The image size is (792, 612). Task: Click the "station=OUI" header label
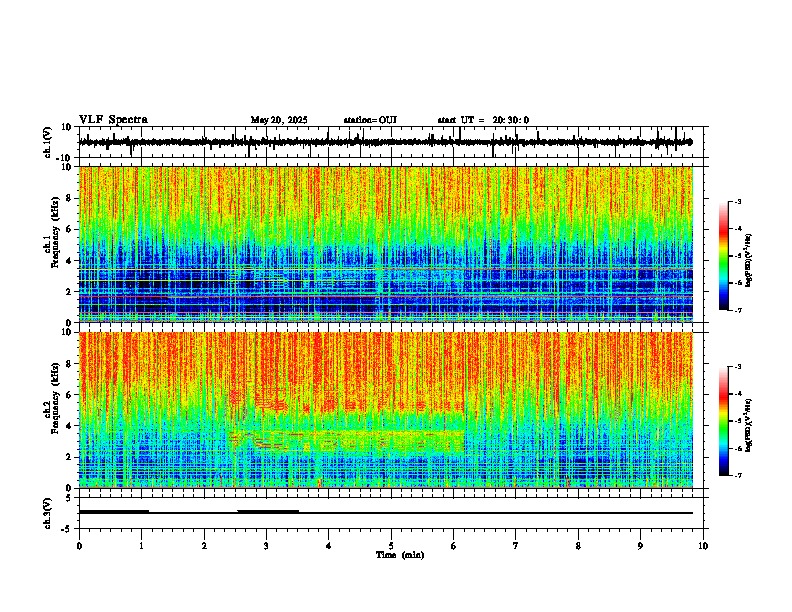pos(370,120)
